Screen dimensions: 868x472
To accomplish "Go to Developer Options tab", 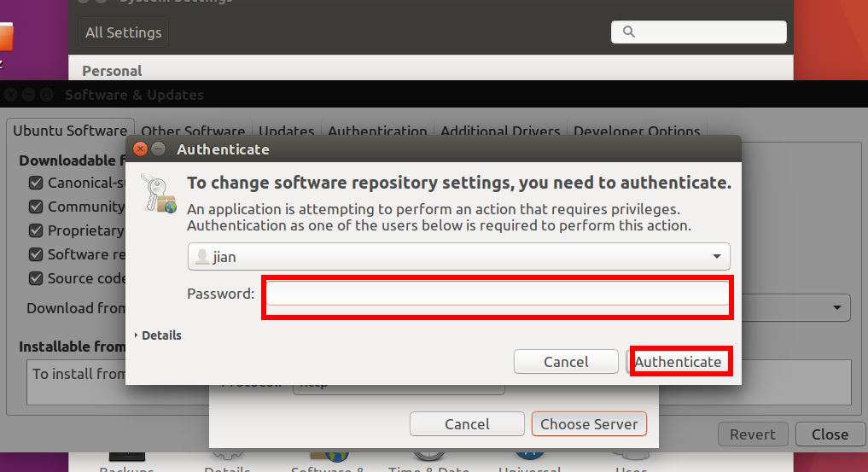I will coord(637,131).
